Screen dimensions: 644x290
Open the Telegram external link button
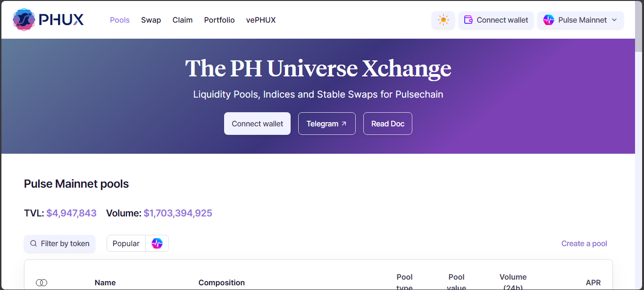(326, 124)
